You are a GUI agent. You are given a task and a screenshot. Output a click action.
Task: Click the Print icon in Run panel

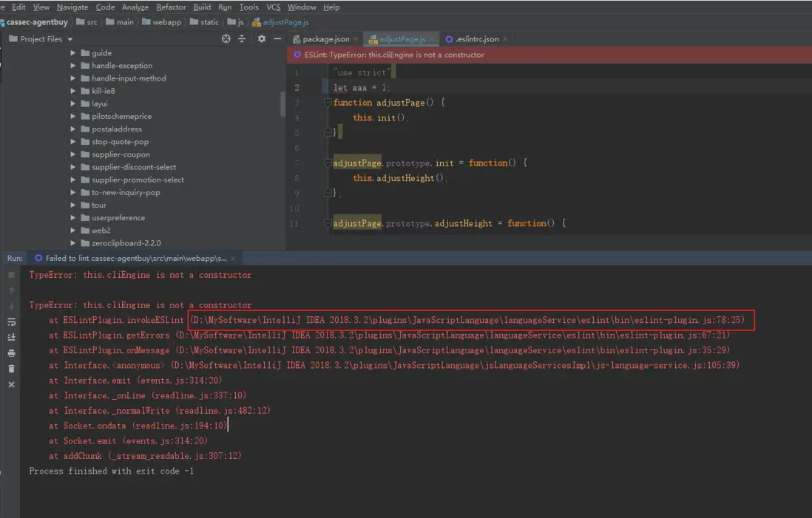11,353
